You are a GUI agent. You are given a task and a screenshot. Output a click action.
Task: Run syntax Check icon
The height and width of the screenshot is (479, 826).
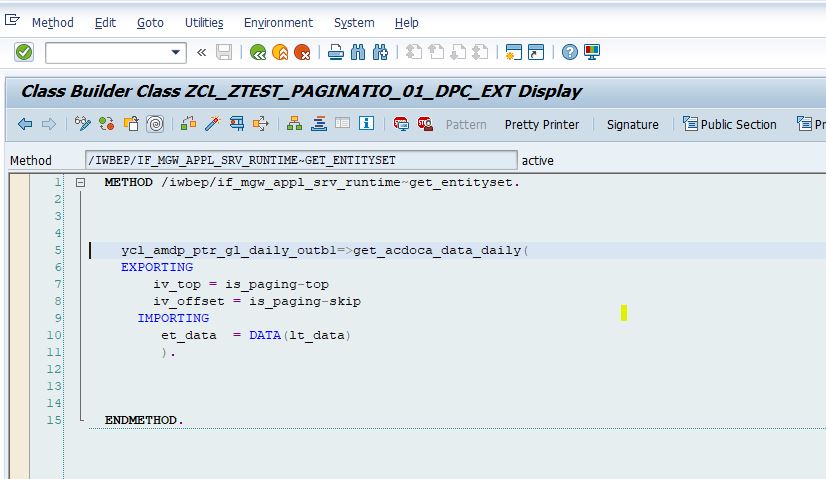click(188, 124)
